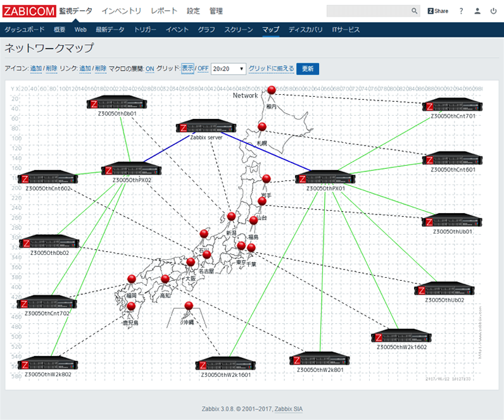The height and width of the screenshot is (420, 504).
Task: Select the Z3005OthCnt602 server icon
Action: (47, 177)
